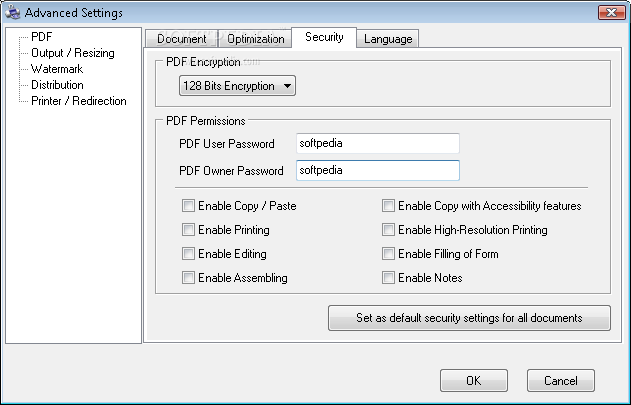The height and width of the screenshot is (405, 631).
Task: Tick the Enable Notes checkbox
Action: coord(388,277)
